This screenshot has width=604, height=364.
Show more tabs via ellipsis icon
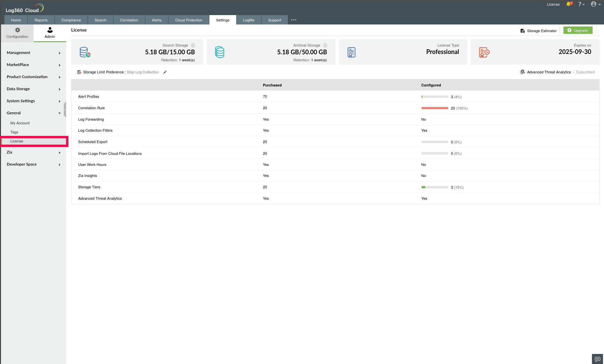click(x=294, y=20)
